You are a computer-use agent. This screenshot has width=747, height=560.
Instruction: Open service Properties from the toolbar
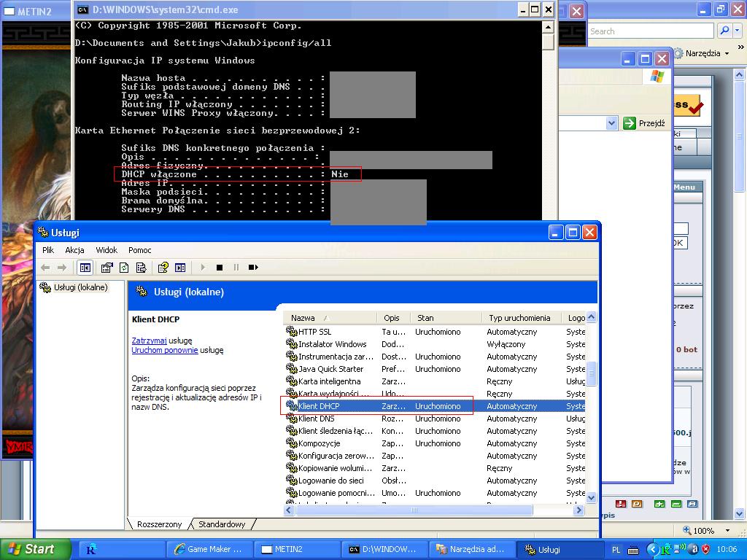coord(107,268)
